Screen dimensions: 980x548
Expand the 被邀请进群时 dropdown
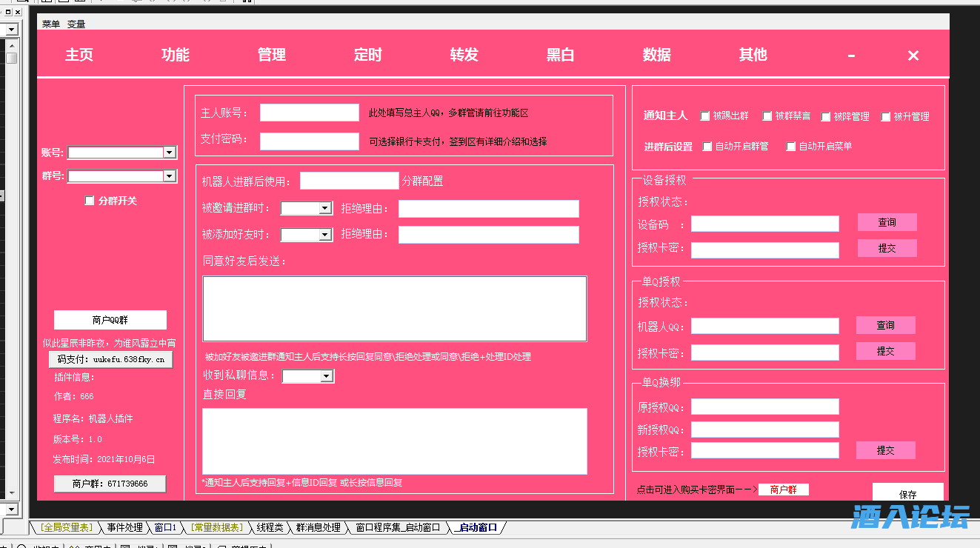tap(325, 209)
